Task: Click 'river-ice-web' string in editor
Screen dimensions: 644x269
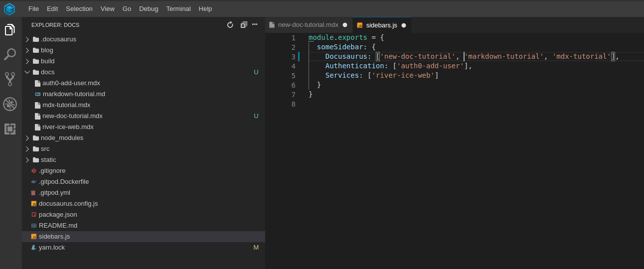Action: 403,75
